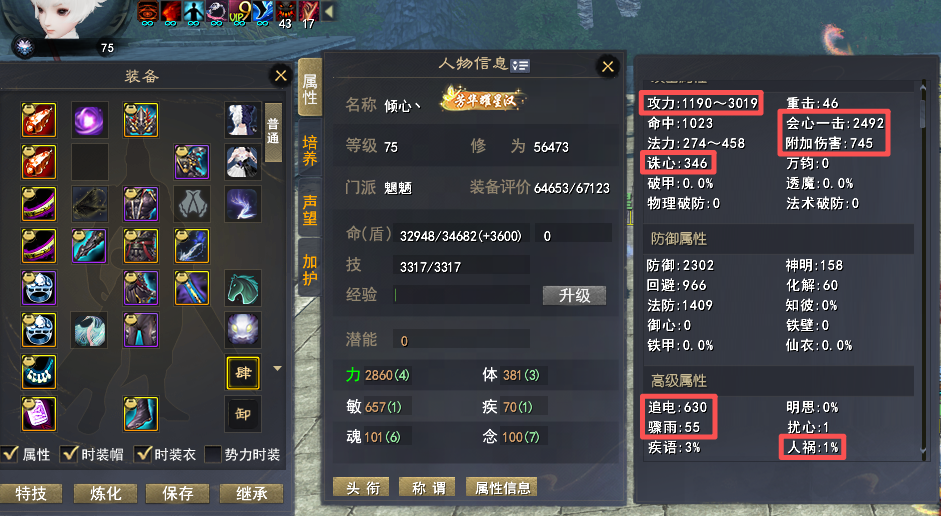Click the green horse mount icon
Viewport: 941px width, 516px height.
click(243, 288)
